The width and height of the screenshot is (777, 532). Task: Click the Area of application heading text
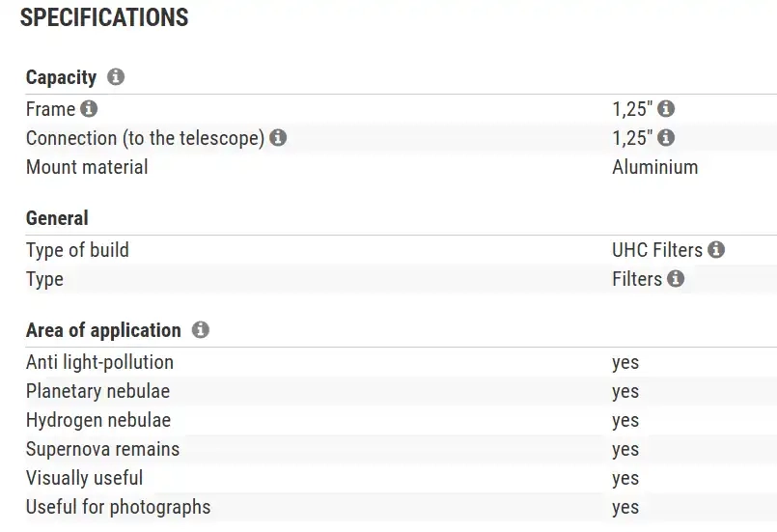[103, 330]
